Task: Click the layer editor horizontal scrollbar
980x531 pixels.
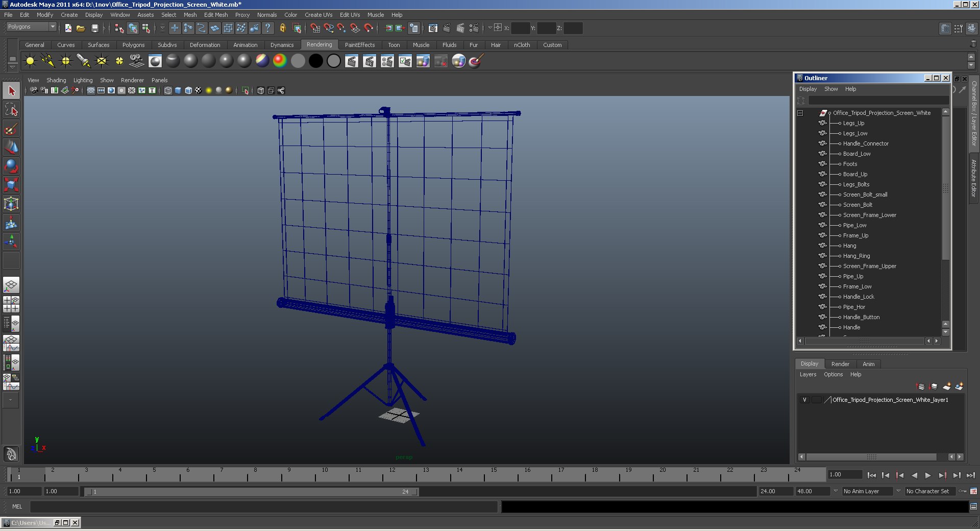Action: 871,457
